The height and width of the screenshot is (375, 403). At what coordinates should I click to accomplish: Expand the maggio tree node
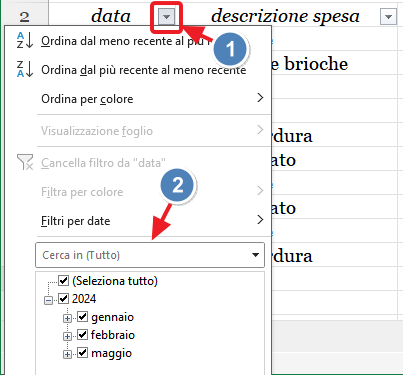(x=67, y=354)
